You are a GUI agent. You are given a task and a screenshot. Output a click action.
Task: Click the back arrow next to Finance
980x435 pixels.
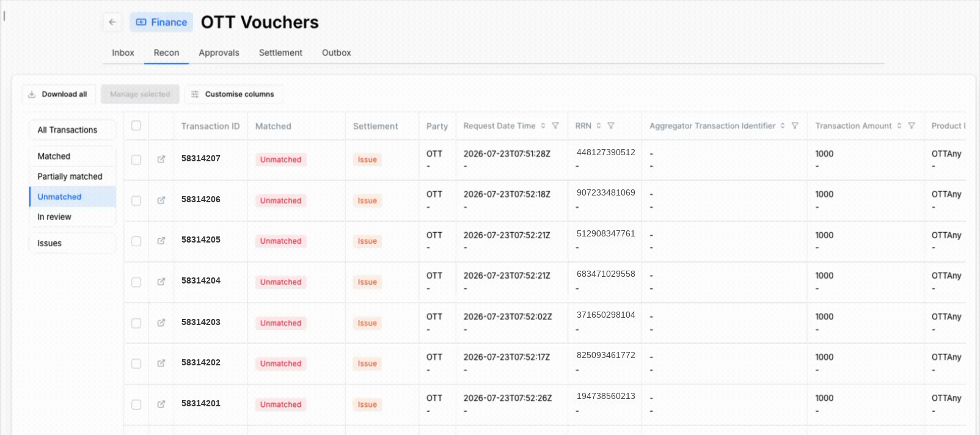pyautogui.click(x=112, y=22)
